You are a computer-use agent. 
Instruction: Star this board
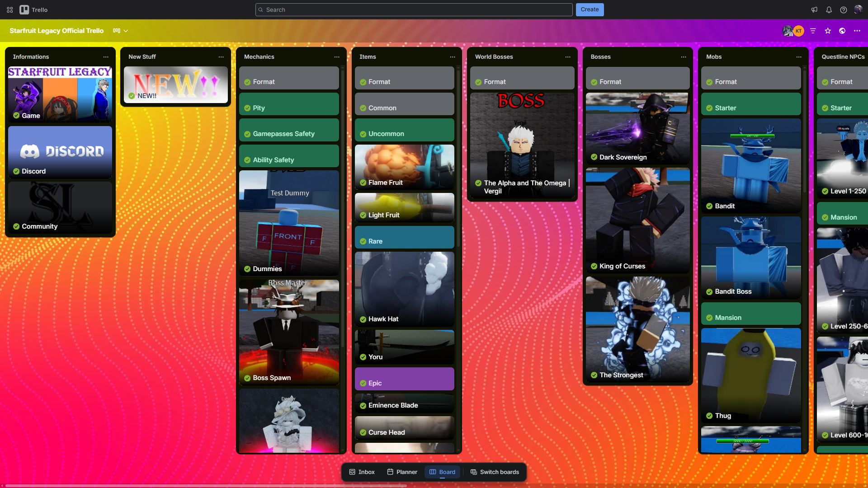pyautogui.click(x=827, y=31)
